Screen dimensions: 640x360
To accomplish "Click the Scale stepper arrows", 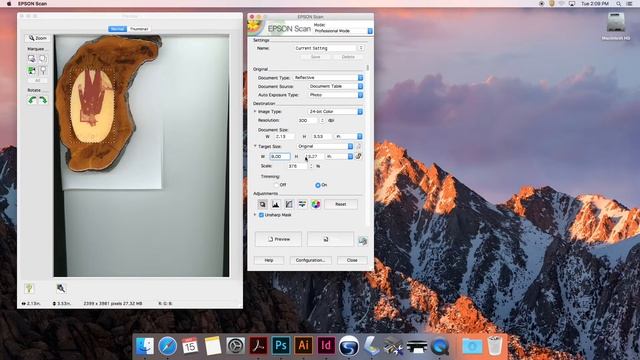I will (311, 166).
